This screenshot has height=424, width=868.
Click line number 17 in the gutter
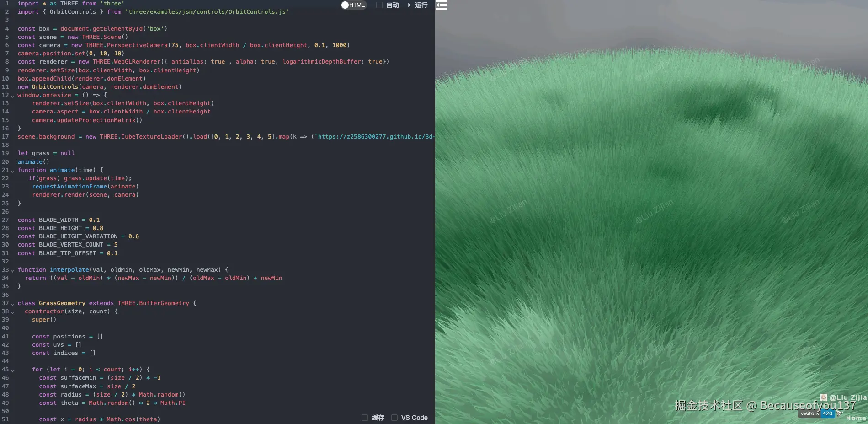[x=5, y=137]
